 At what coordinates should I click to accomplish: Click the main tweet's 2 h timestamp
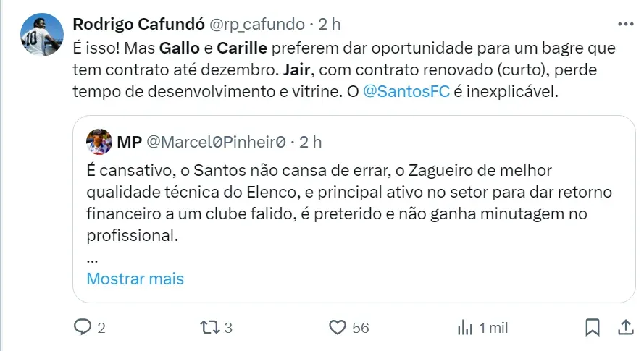click(x=330, y=24)
